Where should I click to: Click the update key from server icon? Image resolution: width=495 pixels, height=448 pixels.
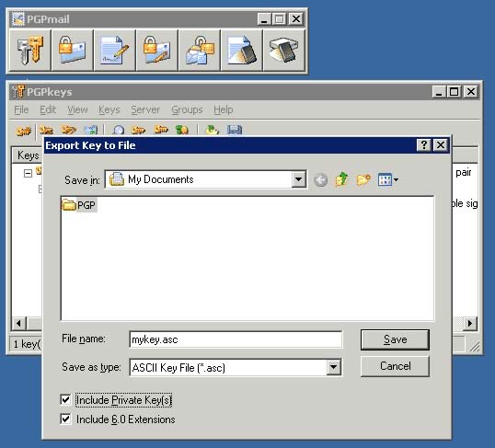tap(161, 130)
